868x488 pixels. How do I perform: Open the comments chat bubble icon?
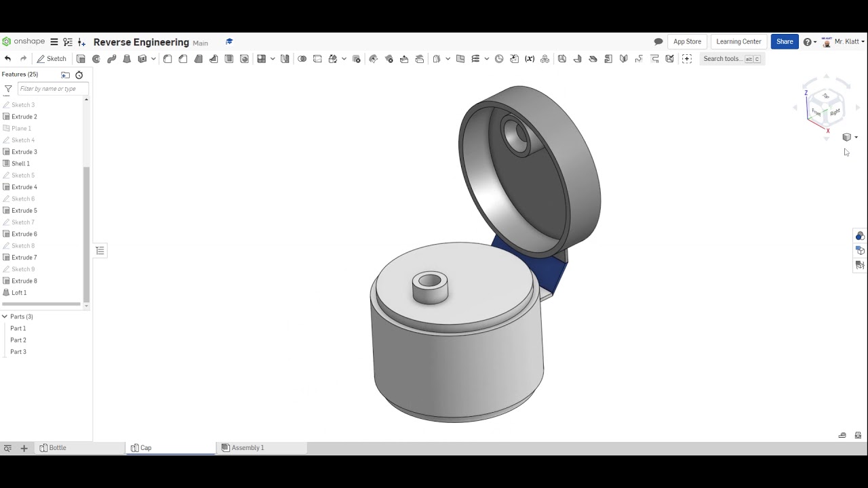[658, 42]
